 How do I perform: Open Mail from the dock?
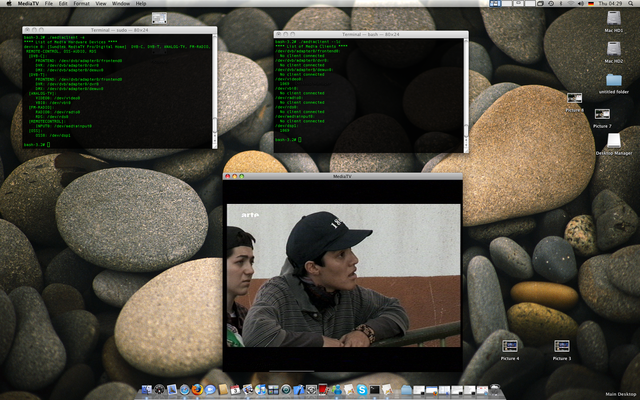[x=172, y=390]
